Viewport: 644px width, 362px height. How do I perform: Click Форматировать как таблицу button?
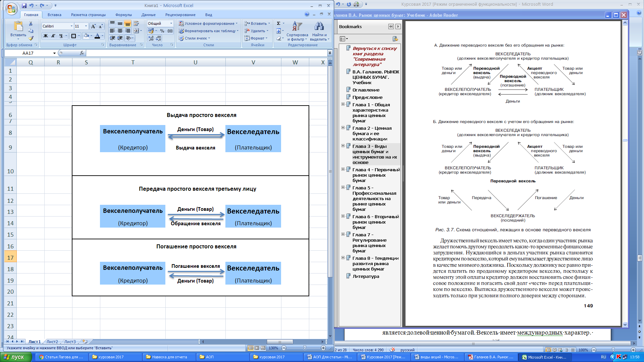tap(208, 31)
